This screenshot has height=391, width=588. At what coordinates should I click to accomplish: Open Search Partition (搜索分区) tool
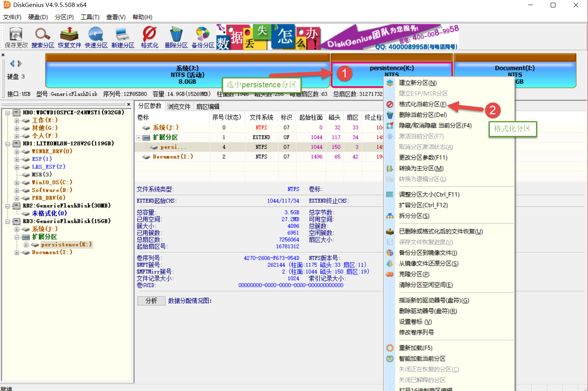pos(43,38)
